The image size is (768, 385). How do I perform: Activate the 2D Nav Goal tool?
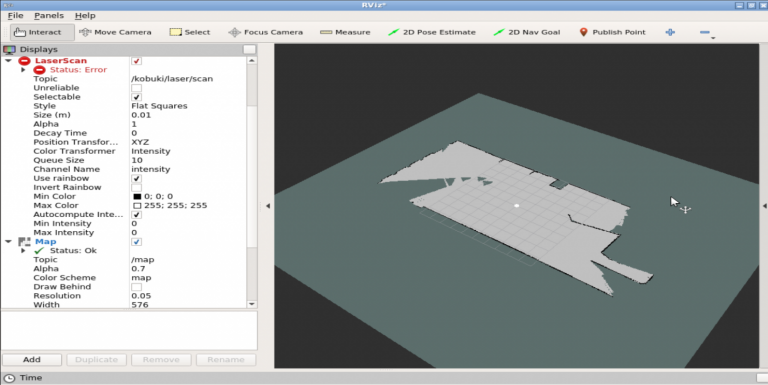pos(527,32)
